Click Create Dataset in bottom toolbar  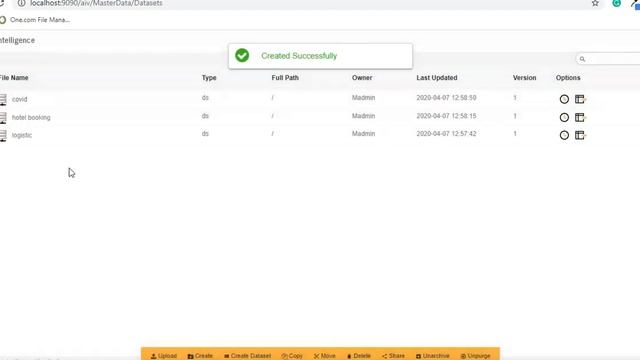247,356
